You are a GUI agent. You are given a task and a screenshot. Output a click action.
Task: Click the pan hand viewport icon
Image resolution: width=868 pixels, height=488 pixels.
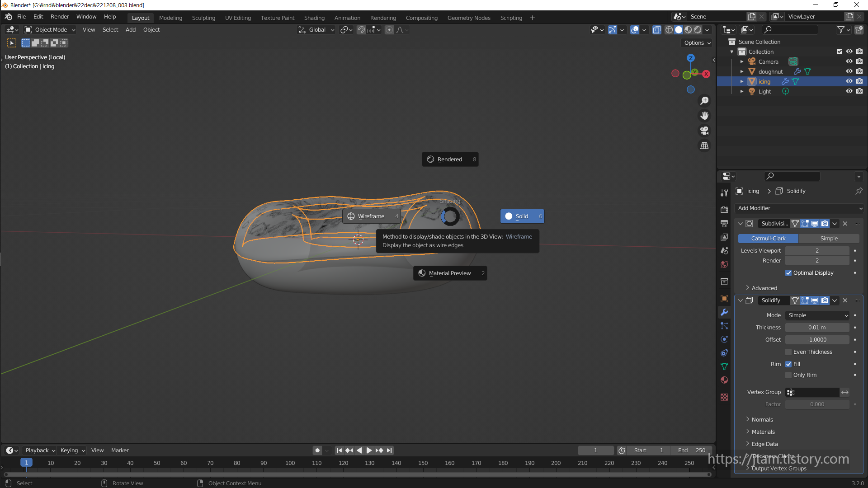click(x=704, y=116)
